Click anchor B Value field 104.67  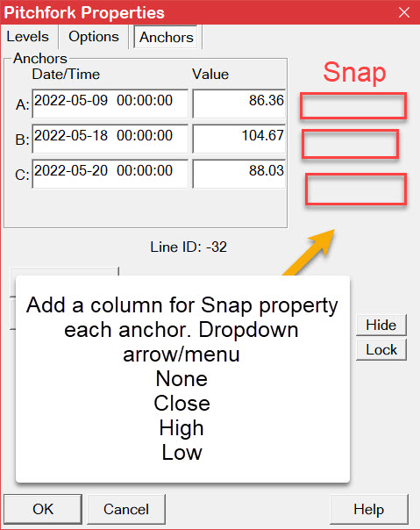[238, 139]
